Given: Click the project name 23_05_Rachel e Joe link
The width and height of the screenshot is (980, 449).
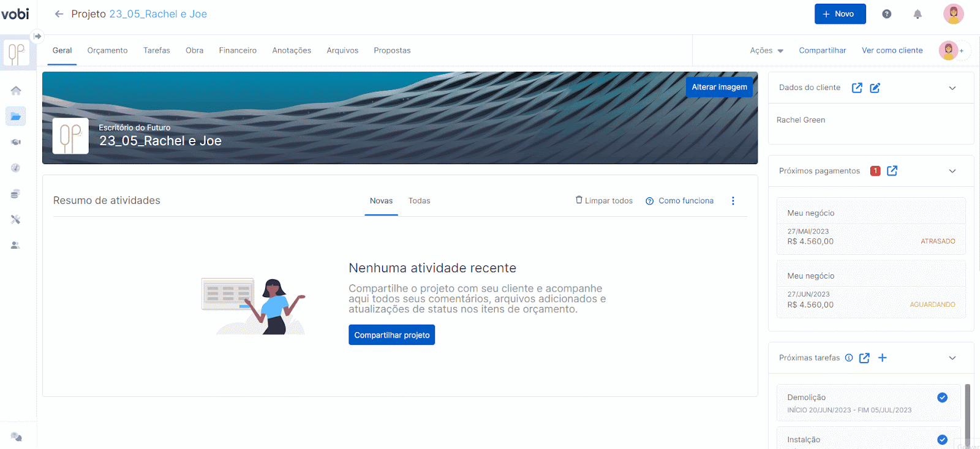Looking at the screenshot, I should pos(158,14).
